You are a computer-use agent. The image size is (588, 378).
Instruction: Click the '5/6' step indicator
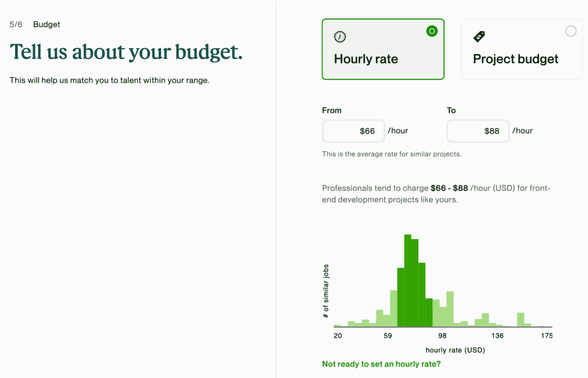point(15,24)
